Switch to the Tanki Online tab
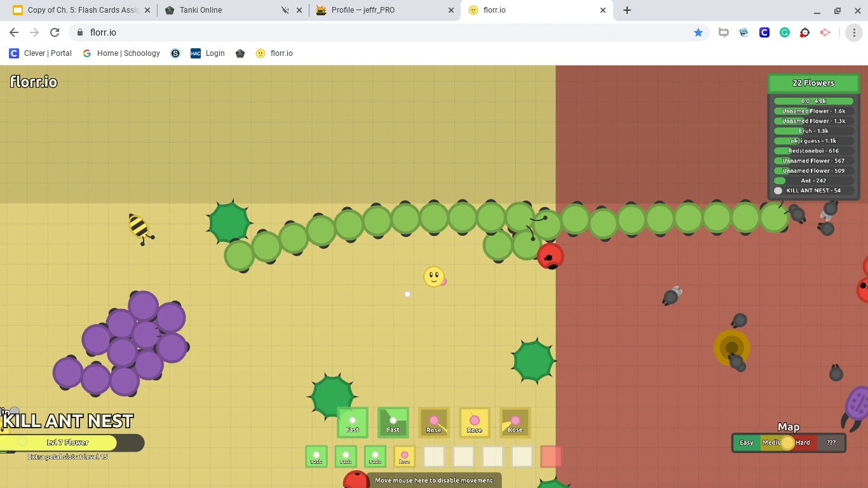This screenshot has height=488, width=868. pyautogui.click(x=210, y=10)
